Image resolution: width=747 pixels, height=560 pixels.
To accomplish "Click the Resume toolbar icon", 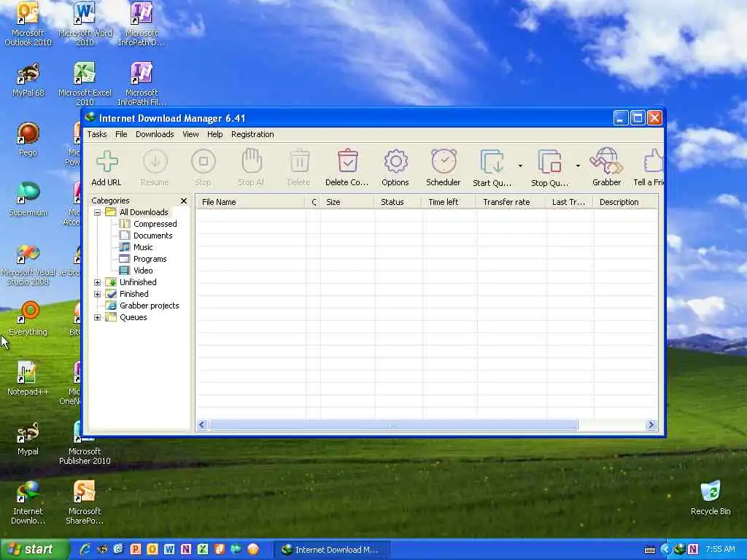I will 155,161.
